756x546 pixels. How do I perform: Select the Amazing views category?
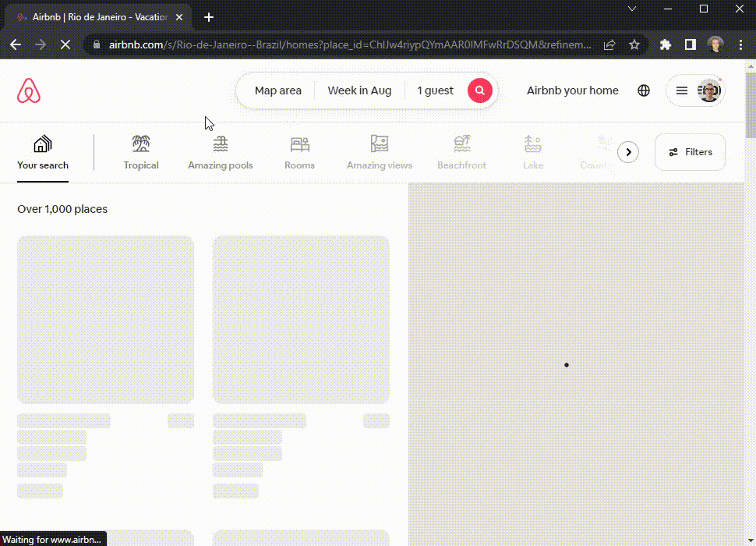pyautogui.click(x=380, y=152)
